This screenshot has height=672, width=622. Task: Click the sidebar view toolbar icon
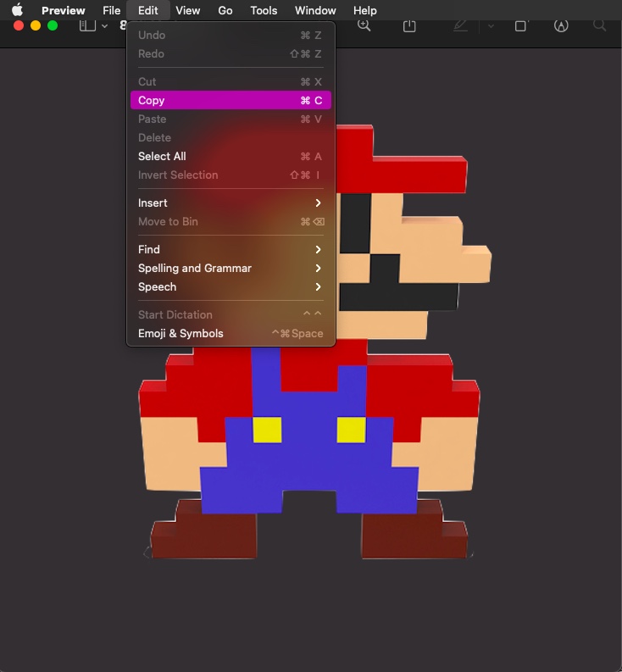coord(87,25)
